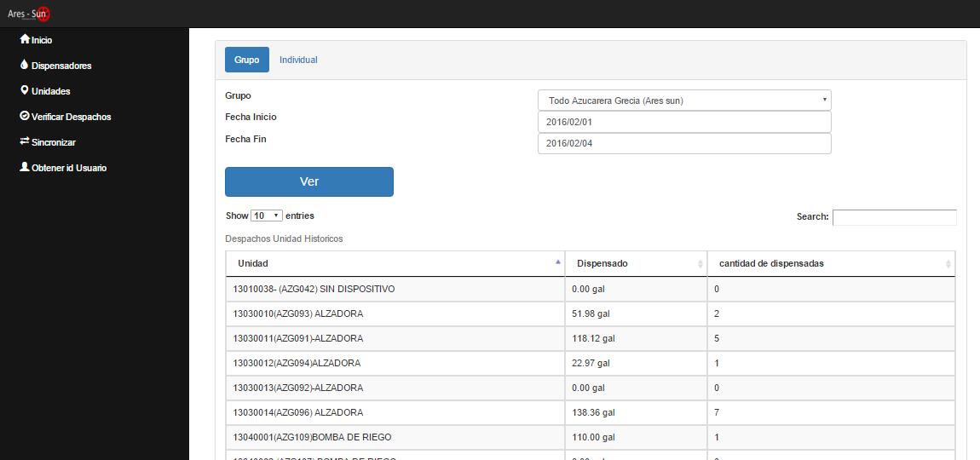
Task: Switch to the Individual tab
Action: pos(298,60)
